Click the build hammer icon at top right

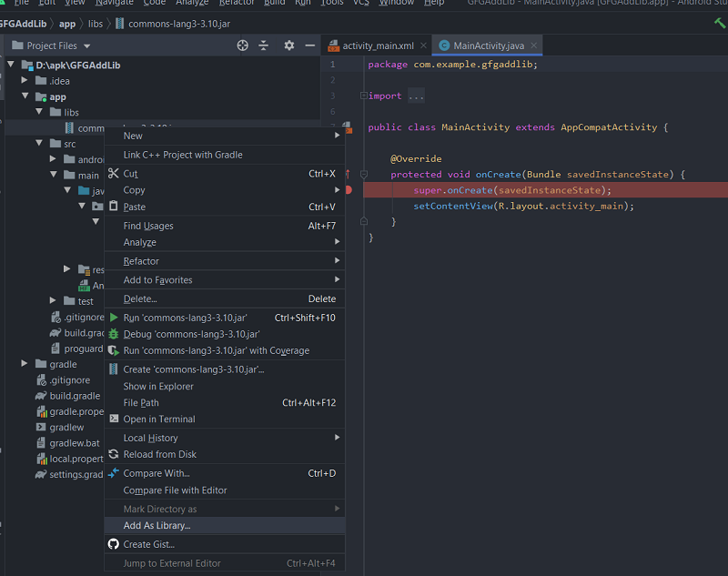720,23
